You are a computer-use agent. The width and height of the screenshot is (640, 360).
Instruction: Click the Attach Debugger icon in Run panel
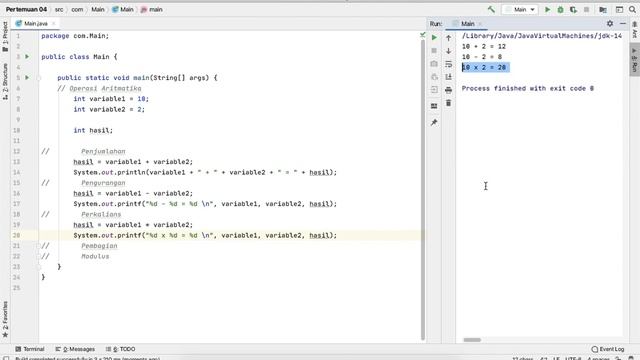point(434,77)
